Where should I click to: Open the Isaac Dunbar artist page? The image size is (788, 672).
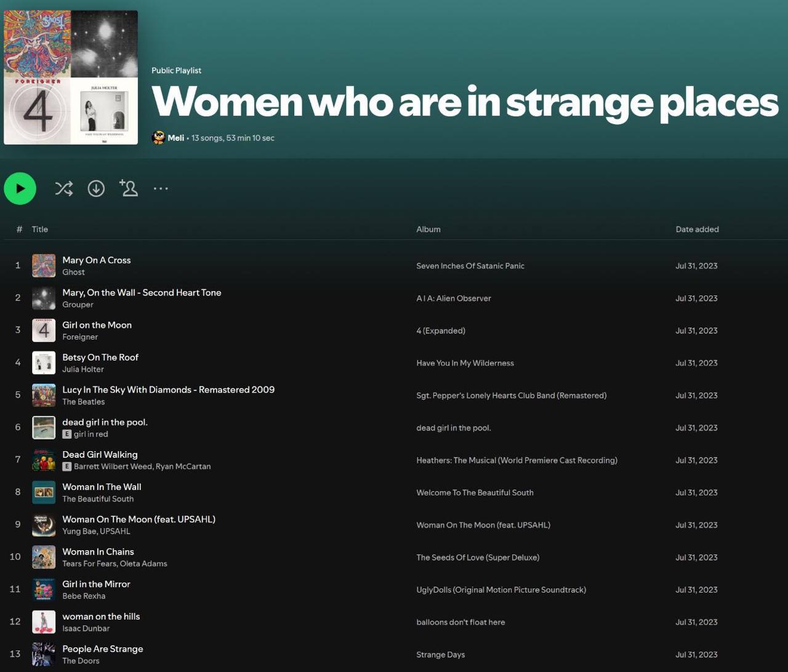[86, 628]
